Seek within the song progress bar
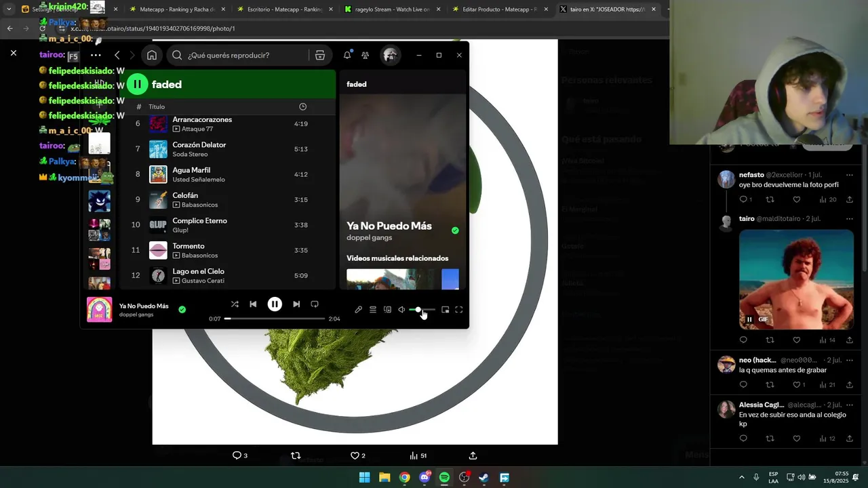868x488 pixels. [x=275, y=319]
